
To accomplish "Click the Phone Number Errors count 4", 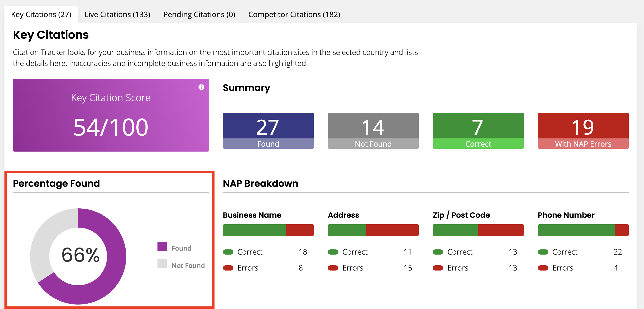I will click(616, 268).
